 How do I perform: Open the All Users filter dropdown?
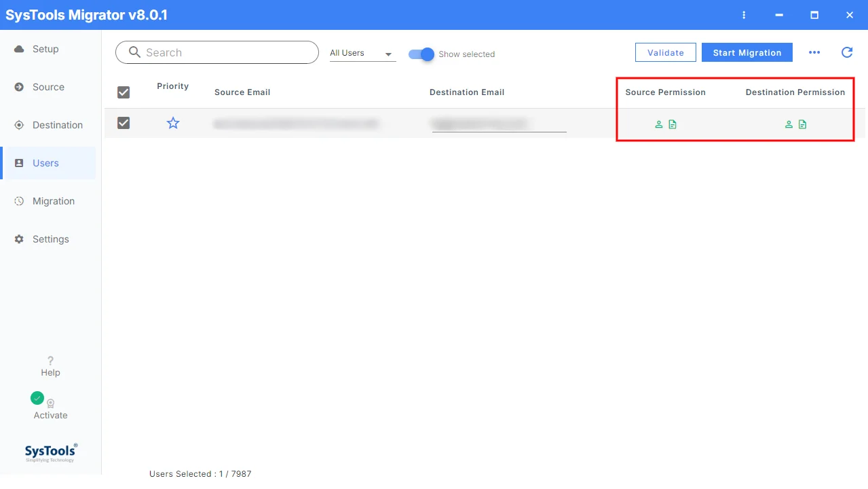[362, 53]
